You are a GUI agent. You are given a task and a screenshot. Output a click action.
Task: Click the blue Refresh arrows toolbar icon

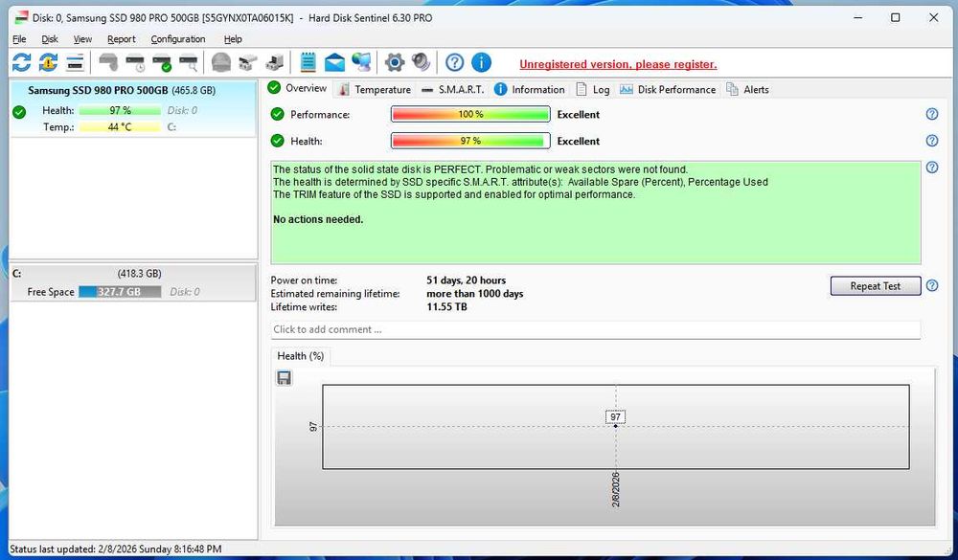click(x=21, y=62)
